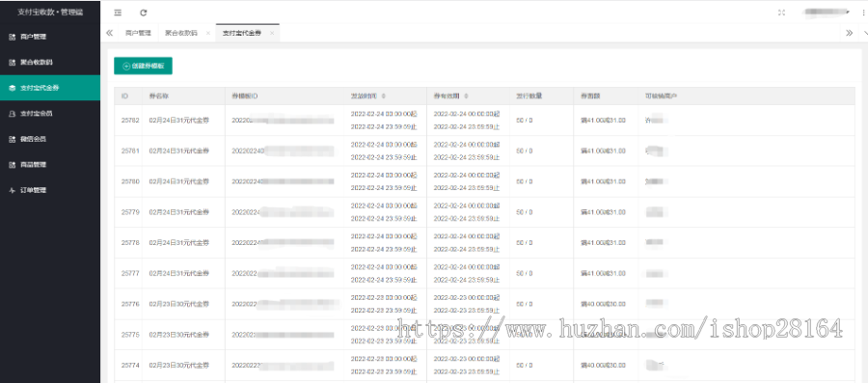Viewport: 868px width, 383px height.
Task: Select 支付宝代金券 in the sidebar
Action: pos(50,88)
